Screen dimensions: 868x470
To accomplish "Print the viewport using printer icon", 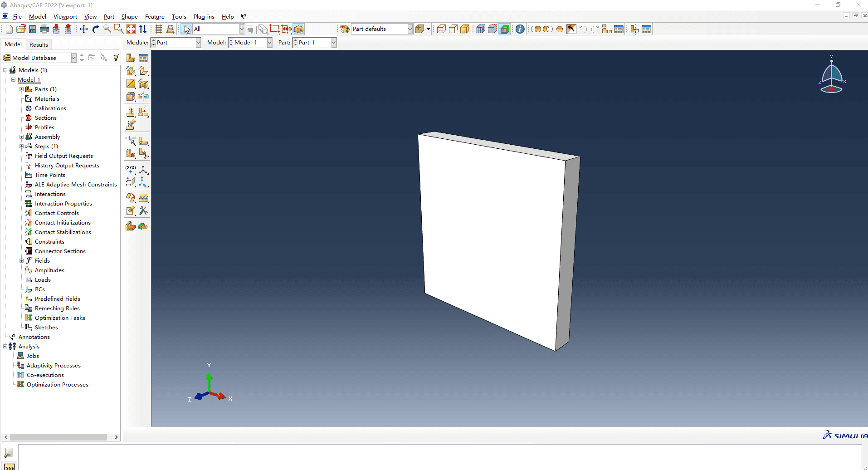I will pyautogui.click(x=44, y=29).
